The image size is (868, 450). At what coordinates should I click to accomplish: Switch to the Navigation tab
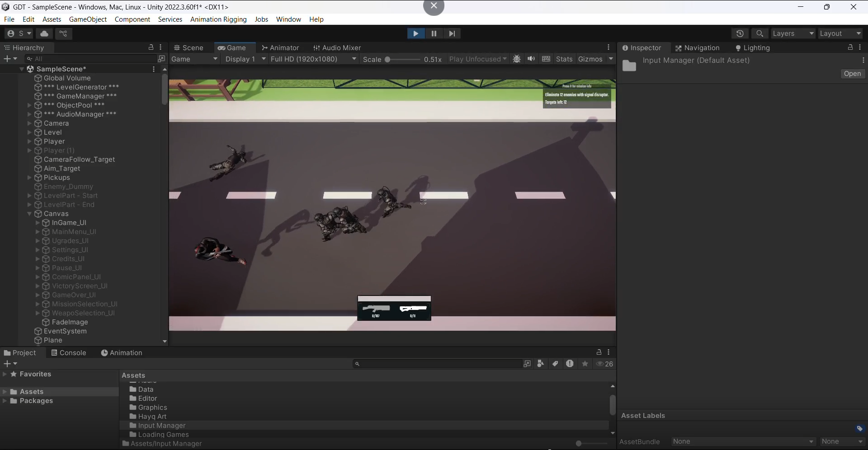tap(697, 48)
